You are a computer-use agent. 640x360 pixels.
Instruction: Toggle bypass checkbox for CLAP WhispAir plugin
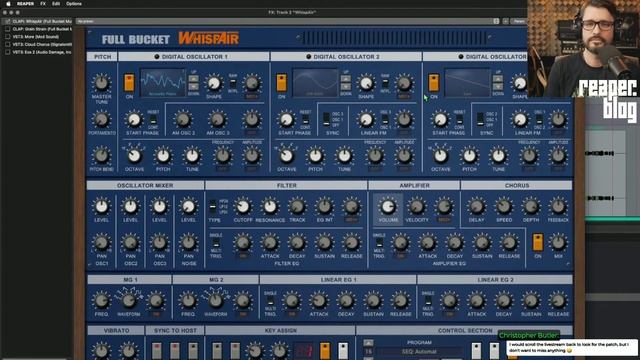click(x=8, y=21)
